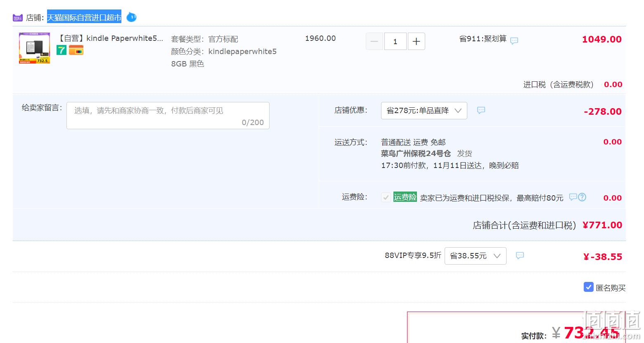The image size is (644, 343).
Task: Click the Tmall International store badge icon
Action: pos(17,18)
